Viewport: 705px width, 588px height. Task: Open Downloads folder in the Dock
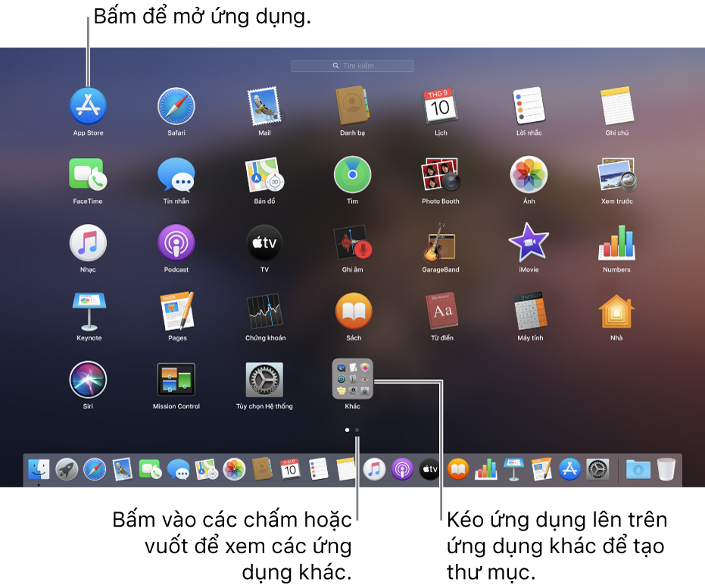pos(638,469)
